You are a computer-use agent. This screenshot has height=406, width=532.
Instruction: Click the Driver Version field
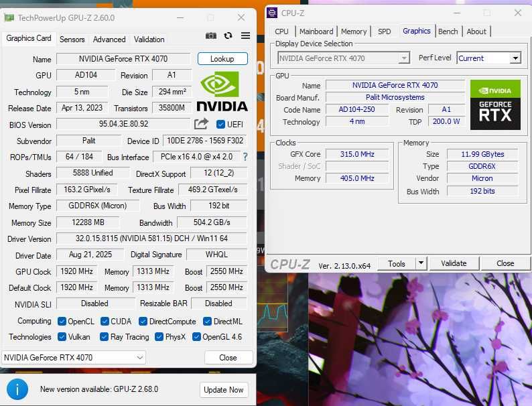[x=151, y=239]
